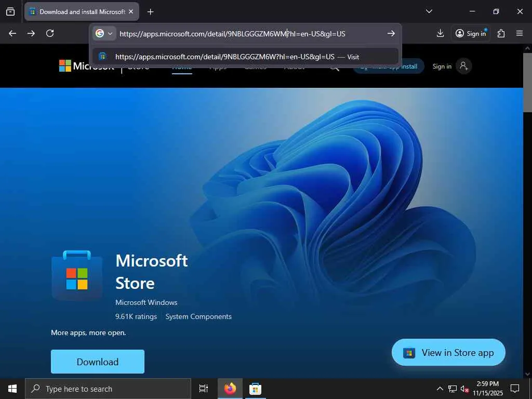Open the Windows Start menu
The width and height of the screenshot is (532, 399).
pyautogui.click(x=12, y=389)
